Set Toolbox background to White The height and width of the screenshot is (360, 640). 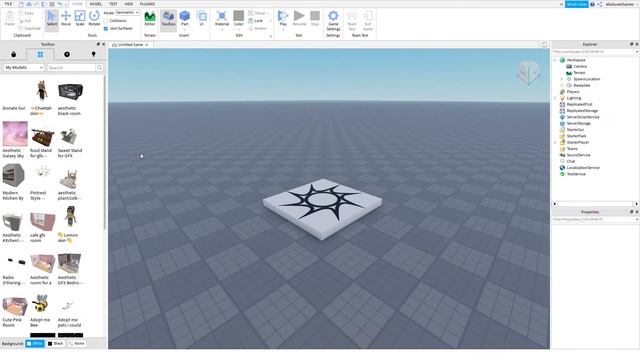(x=35, y=344)
